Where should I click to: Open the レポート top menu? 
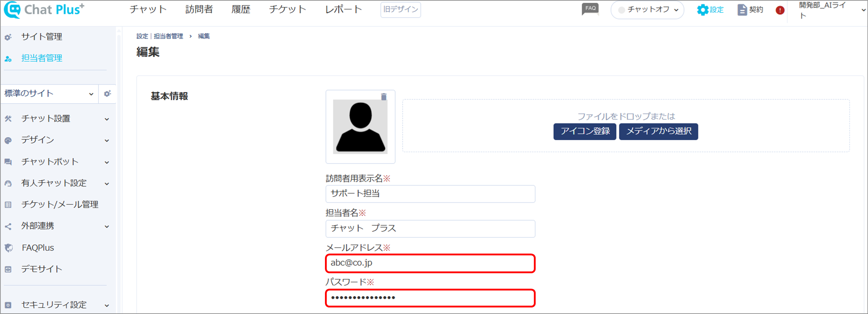tap(344, 10)
